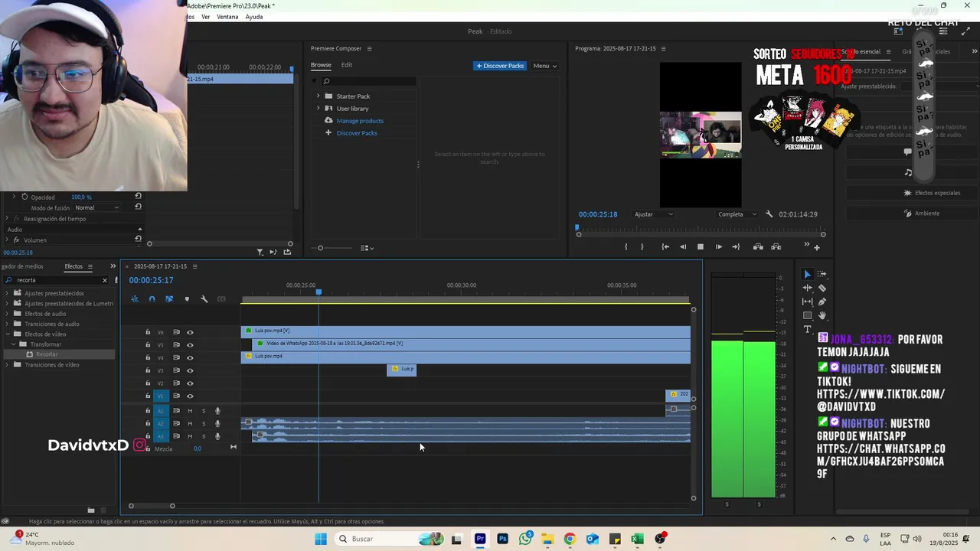Expand the User library folder
Image resolution: width=980 pixels, height=551 pixels.
[318, 108]
